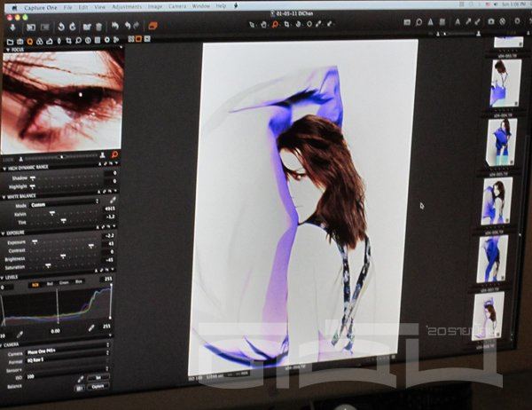Open the magnifier Details tool tab

click(79, 41)
